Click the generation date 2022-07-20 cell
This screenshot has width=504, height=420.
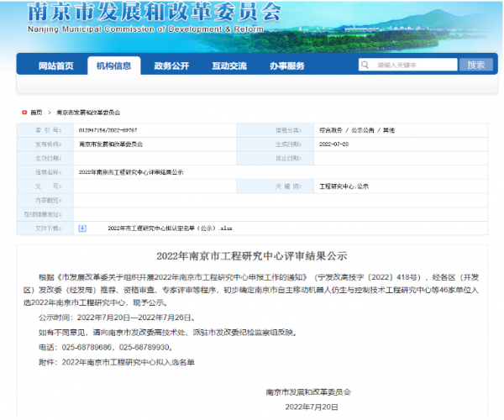(x=334, y=144)
